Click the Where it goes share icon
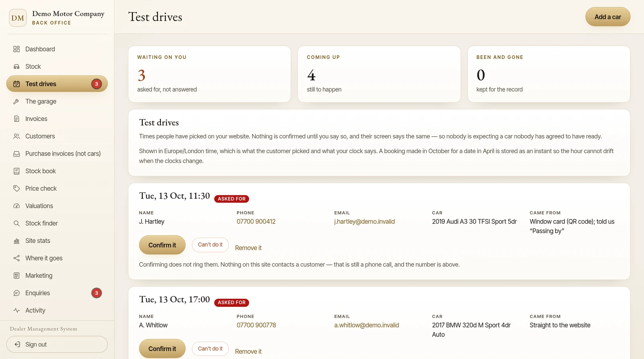The width and height of the screenshot is (644, 359). click(x=17, y=258)
